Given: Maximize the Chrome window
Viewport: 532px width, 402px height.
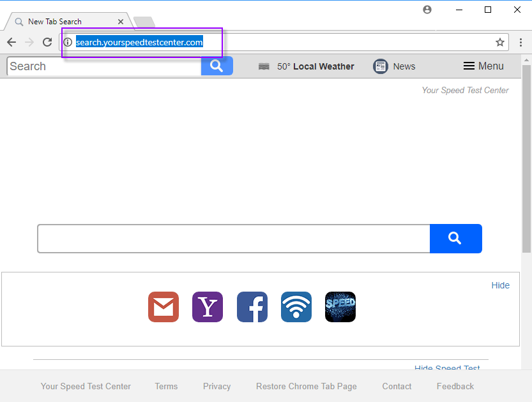Looking at the screenshot, I should [488, 10].
